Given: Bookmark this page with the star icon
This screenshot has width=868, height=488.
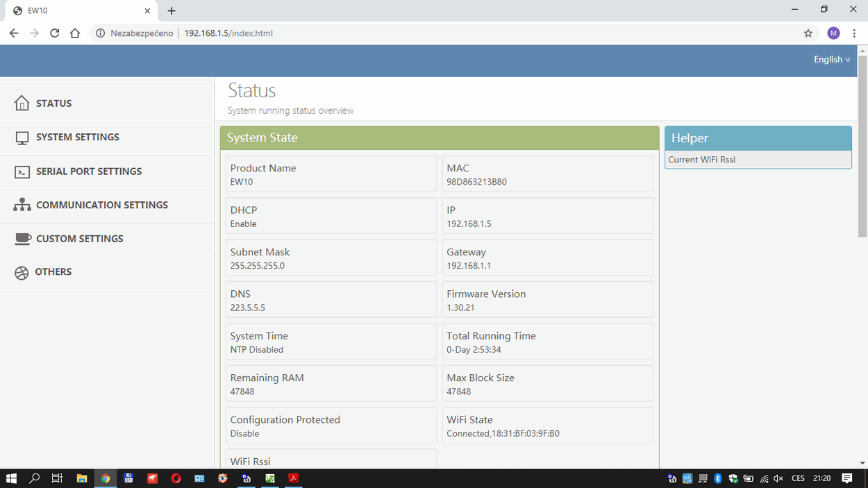Looking at the screenshot, I should tap(808, 33).
